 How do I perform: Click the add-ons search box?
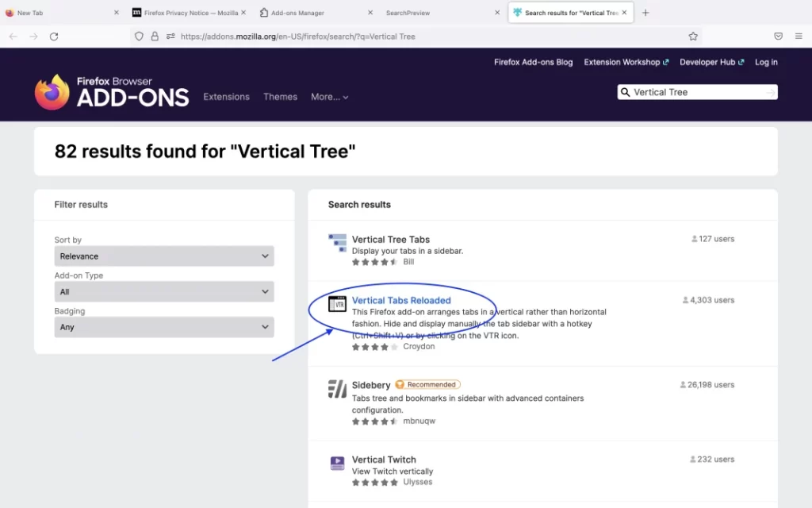pos(697,92)
